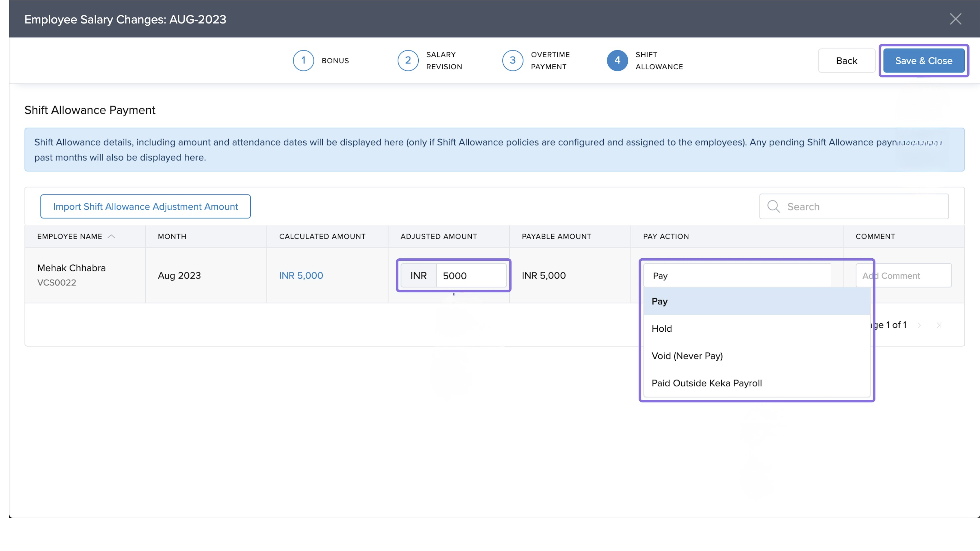The width and height of the screenshot is (980, 551).
Task: Click step 1 Bonus circle
Action: [x=303, y=60]
